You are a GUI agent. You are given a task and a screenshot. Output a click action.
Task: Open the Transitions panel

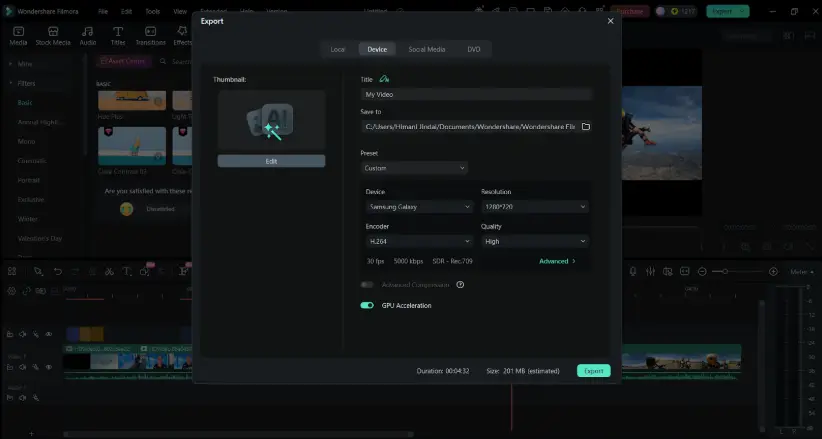(150, 36)
